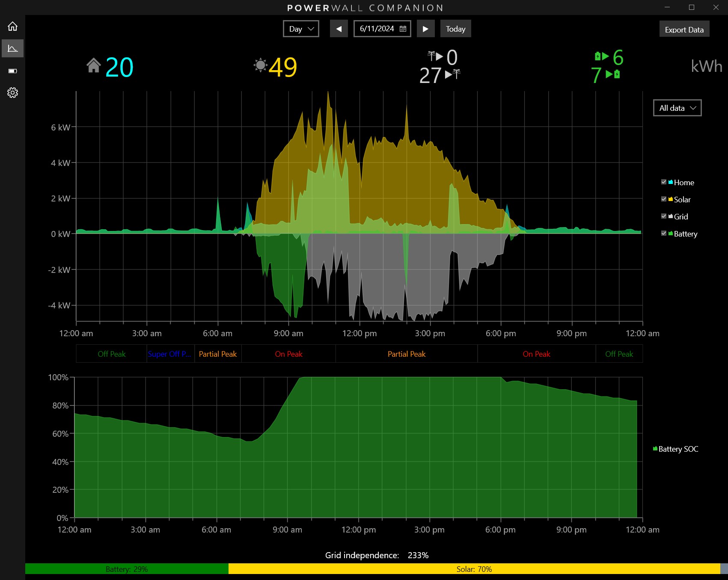Open the Day period dropdown
Image resolution: width=728 pixels, height=580 pixels.
click(301, 29)
